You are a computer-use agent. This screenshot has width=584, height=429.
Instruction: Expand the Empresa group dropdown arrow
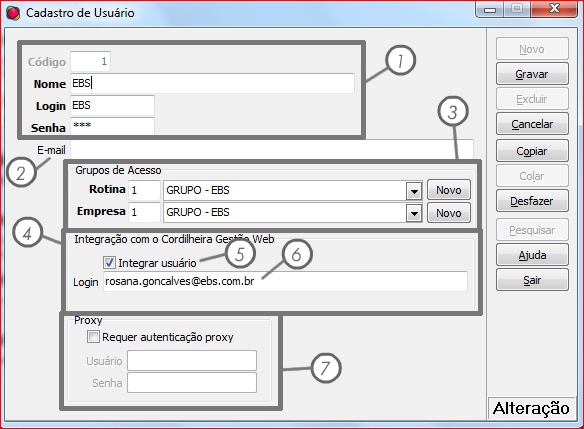tap(414, 213)
